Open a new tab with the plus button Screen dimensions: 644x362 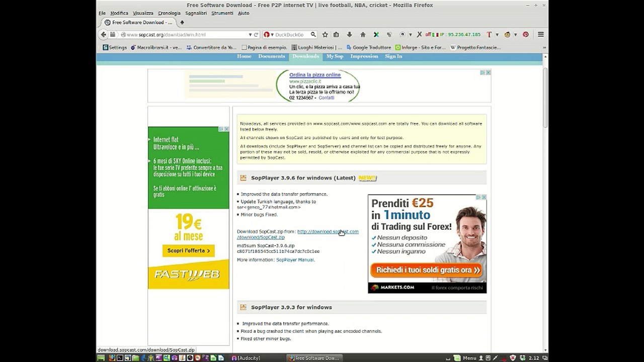coord(182,23)
